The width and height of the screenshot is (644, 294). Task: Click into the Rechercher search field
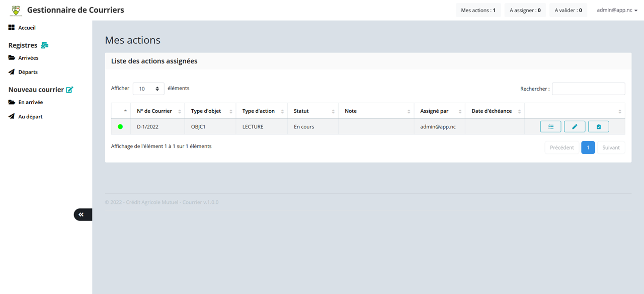[588, 89]
